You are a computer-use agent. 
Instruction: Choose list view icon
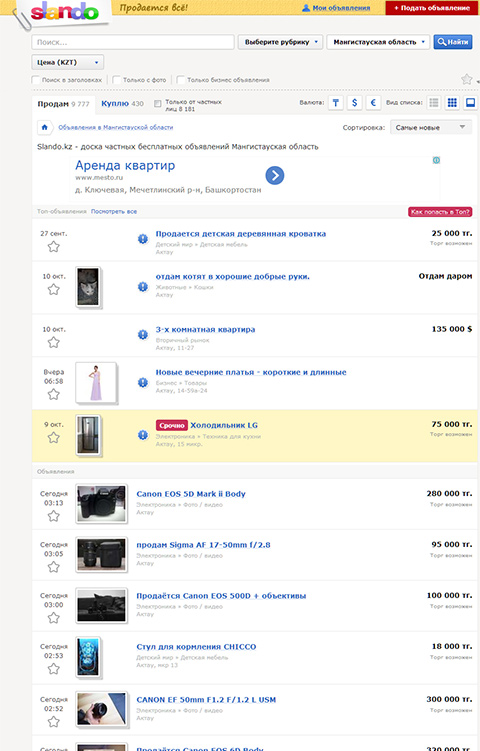coord(434,102)
